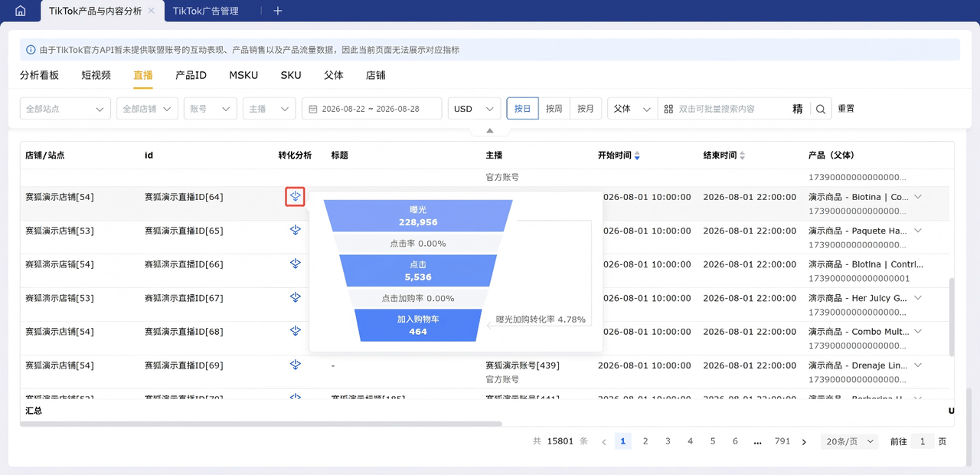Image resolution: width=980 pixels, height=475 pixels.
Task: Focus the 双击可批量搜索内容 search field
Action: [x=731, y=109]
